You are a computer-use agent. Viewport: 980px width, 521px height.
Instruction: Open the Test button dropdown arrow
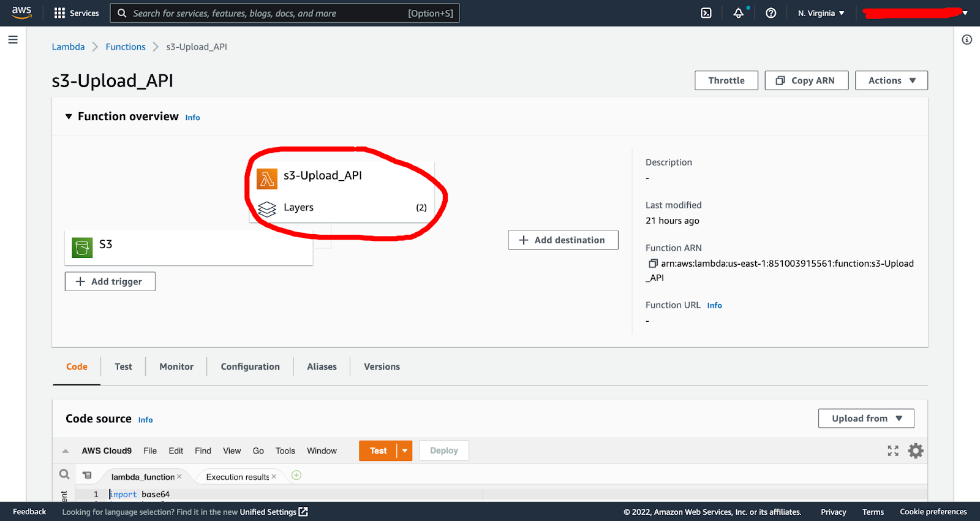coord(405,451)
